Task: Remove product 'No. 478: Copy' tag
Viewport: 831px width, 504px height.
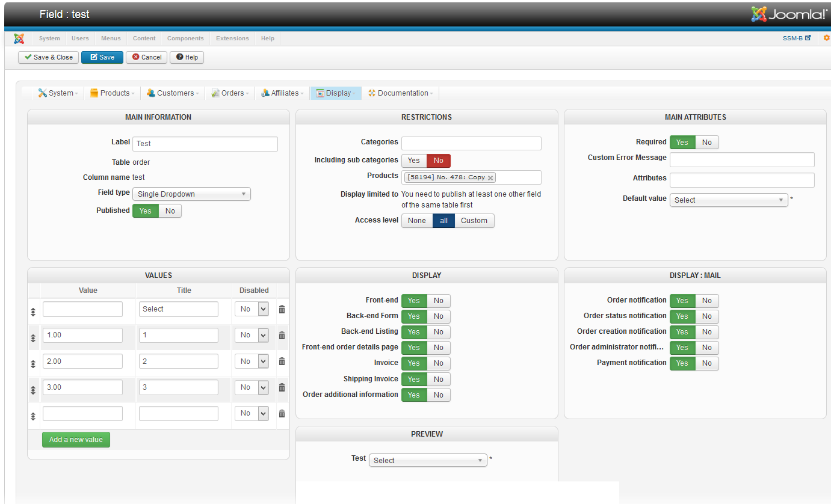Action: coord(490,177)
